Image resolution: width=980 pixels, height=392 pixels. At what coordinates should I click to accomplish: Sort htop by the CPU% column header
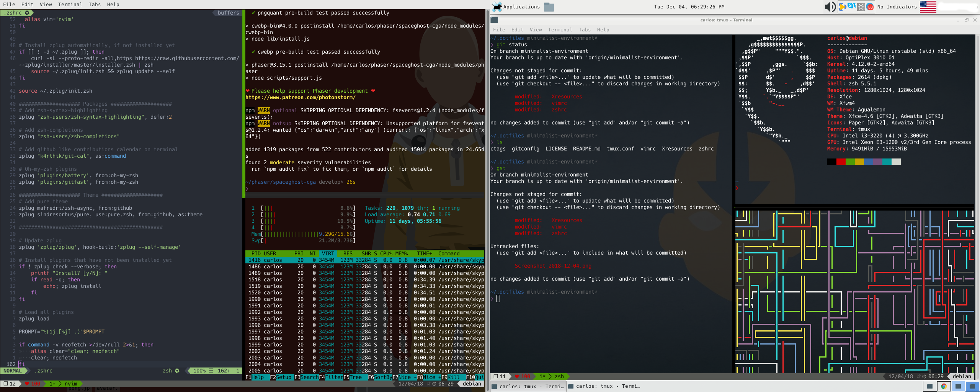(x=386, y=253)
